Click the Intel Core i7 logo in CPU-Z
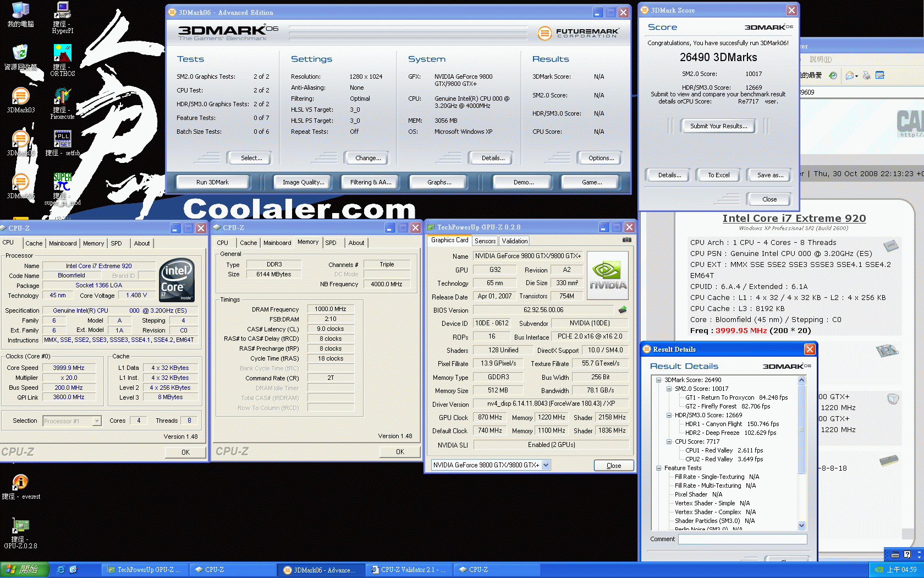The height and width of the screenshot is (578, 924). click(177, 280)
